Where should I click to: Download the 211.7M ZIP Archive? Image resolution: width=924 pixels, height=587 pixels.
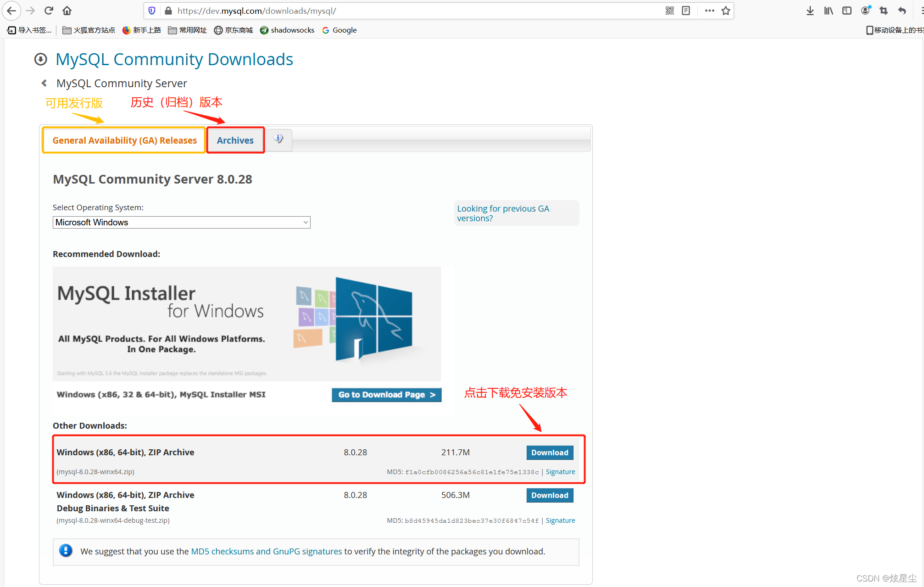[550, 453]
